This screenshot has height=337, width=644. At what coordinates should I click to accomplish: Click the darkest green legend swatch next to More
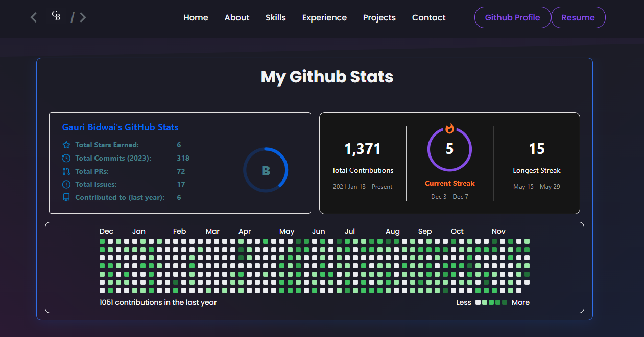click(x=505, y=302)
